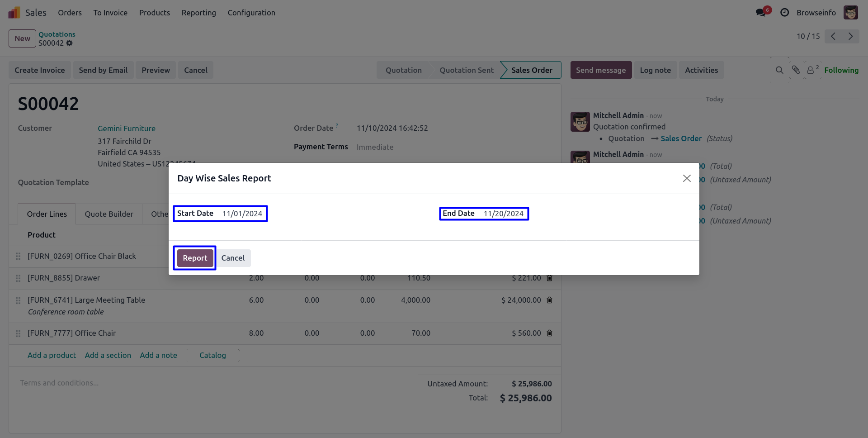Close the Day Wise Sales Report dialog
Image resolution: width=868 pixels, height=438 pixels.
[687, 178]
